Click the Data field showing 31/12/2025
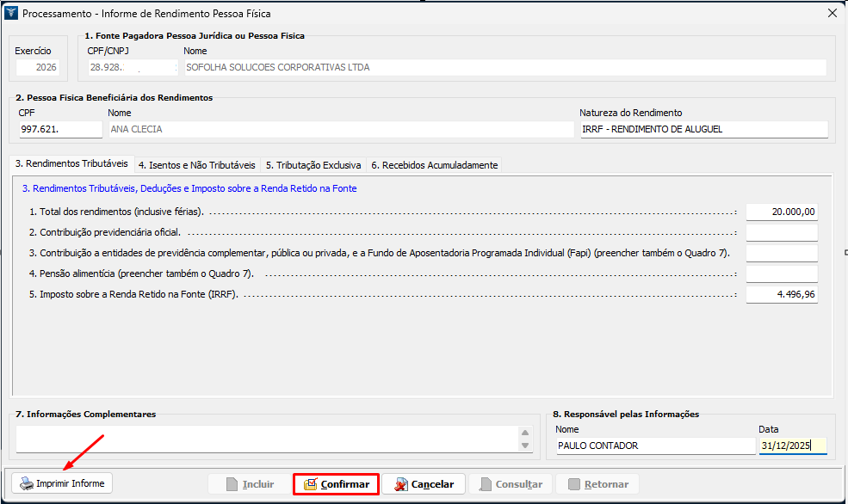This screenshot has height=504, width=848. coord(792,446)
